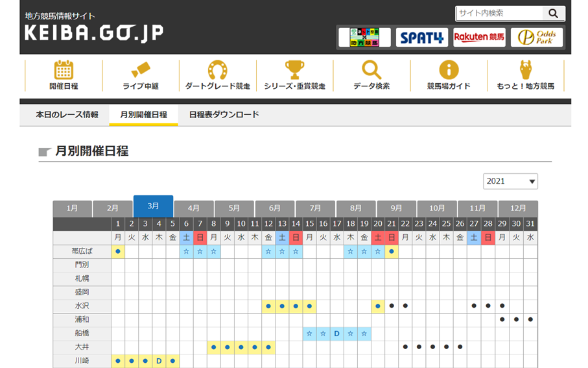Switch to 本日のレース情報 tab
This screenshot has height=368, width=588.
(x=67, y=115)
